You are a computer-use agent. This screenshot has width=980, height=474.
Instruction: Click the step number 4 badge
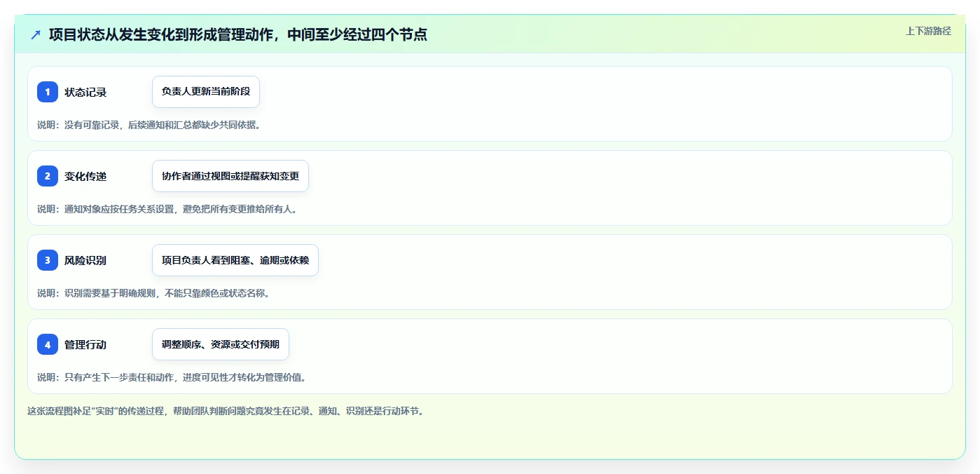48,344
